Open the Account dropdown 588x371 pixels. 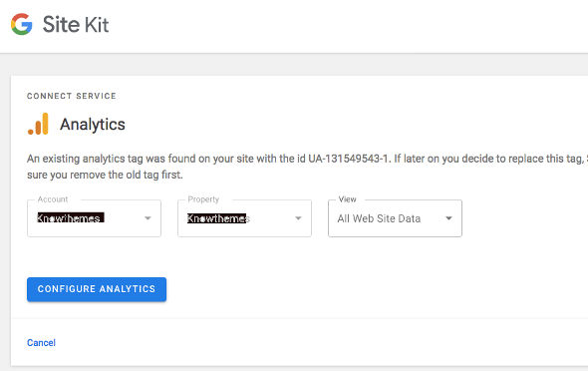coord(94,218)
